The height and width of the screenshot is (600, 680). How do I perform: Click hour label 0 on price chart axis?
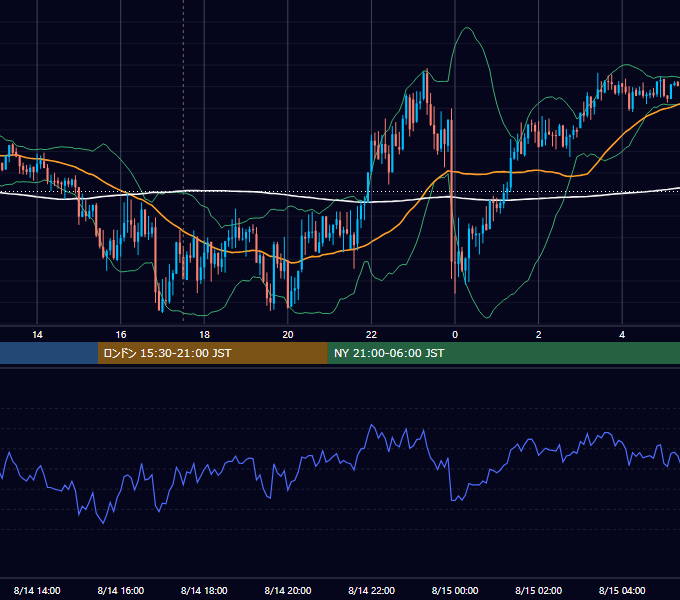455,335
